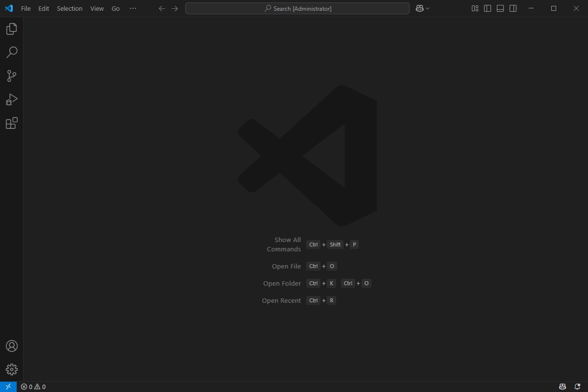
Task: Click the R key hint for Open Recent
Action: pos(332,300)
